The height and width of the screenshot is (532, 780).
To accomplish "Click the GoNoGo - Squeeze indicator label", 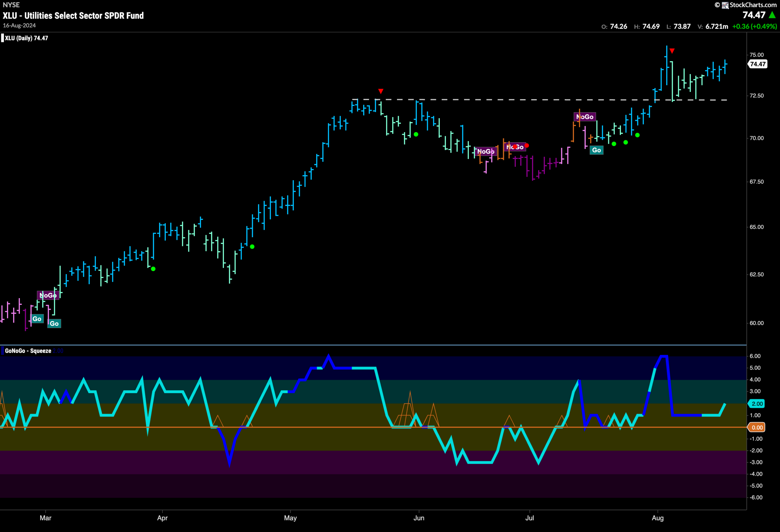I will 28,351.
